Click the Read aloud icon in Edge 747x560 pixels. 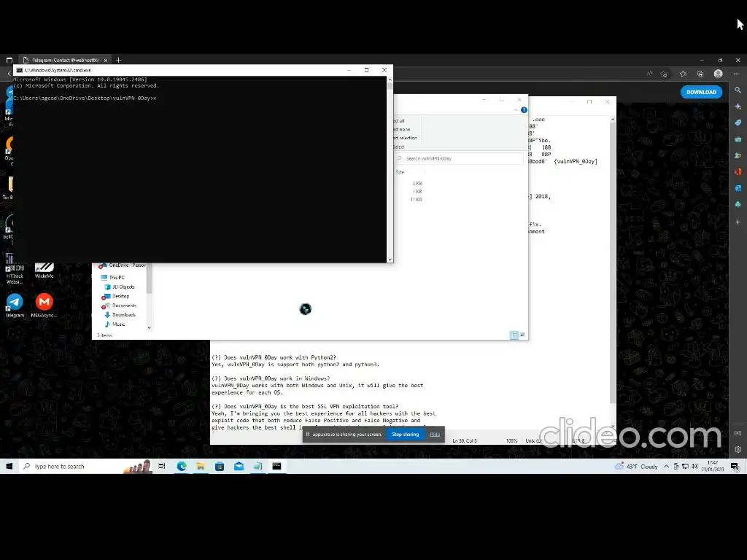pyautogui.click(x=649, y=74)
